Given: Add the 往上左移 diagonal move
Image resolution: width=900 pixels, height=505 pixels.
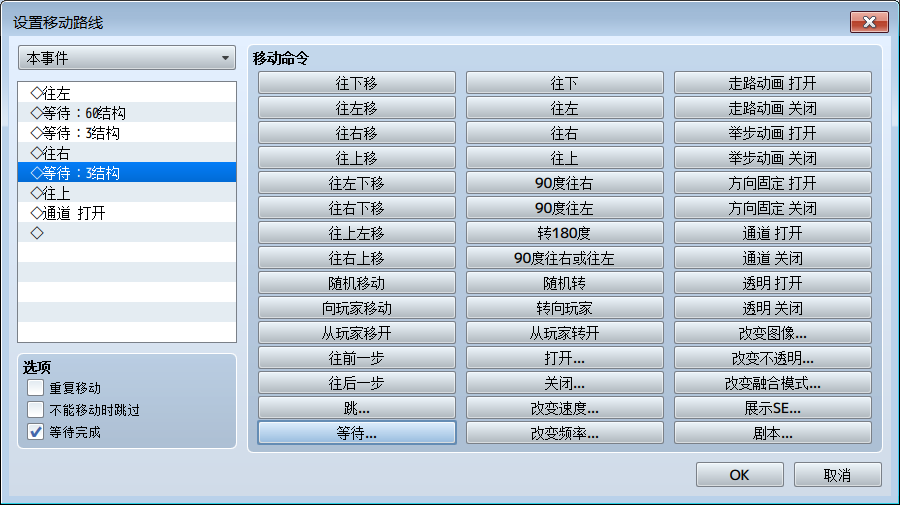Looking at the screenshot, I should point(356,233).
